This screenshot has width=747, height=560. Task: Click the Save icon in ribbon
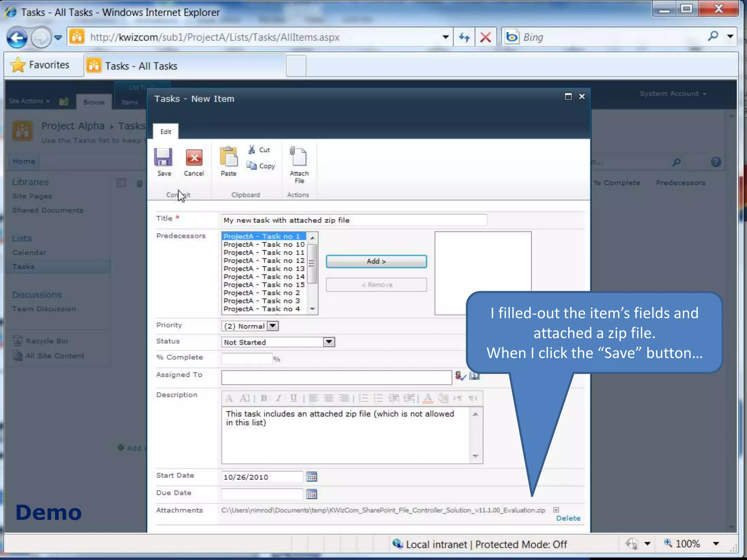pos(163,157)
